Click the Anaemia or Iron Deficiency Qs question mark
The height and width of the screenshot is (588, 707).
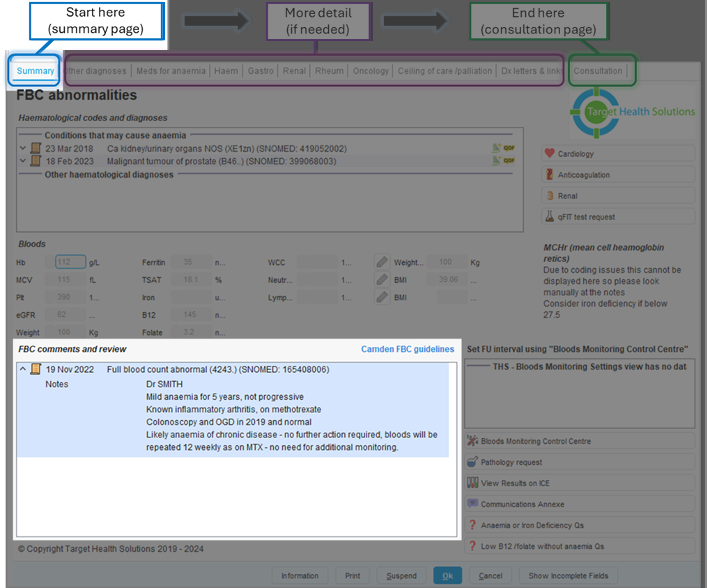pyautogui.click(x=472, y=525)
